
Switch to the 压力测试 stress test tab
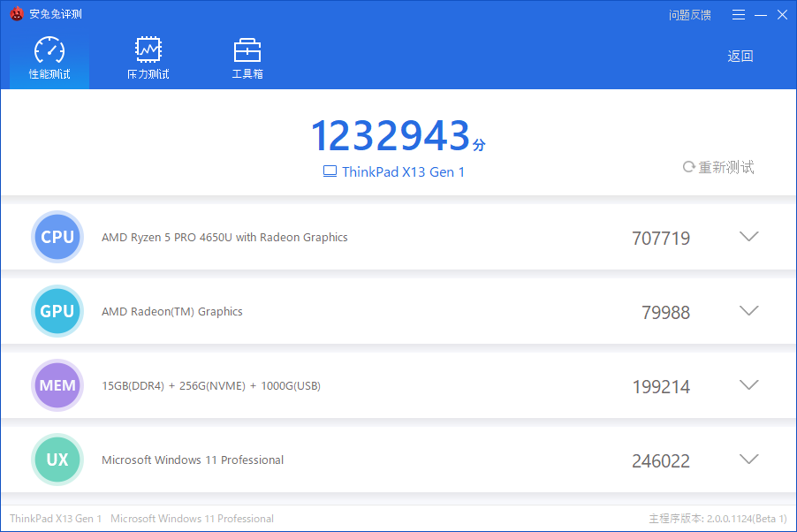148,58
